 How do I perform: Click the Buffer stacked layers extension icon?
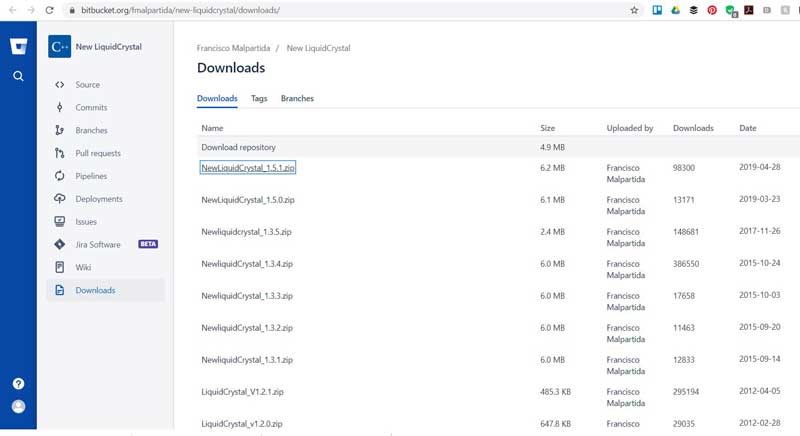[693, 10]
